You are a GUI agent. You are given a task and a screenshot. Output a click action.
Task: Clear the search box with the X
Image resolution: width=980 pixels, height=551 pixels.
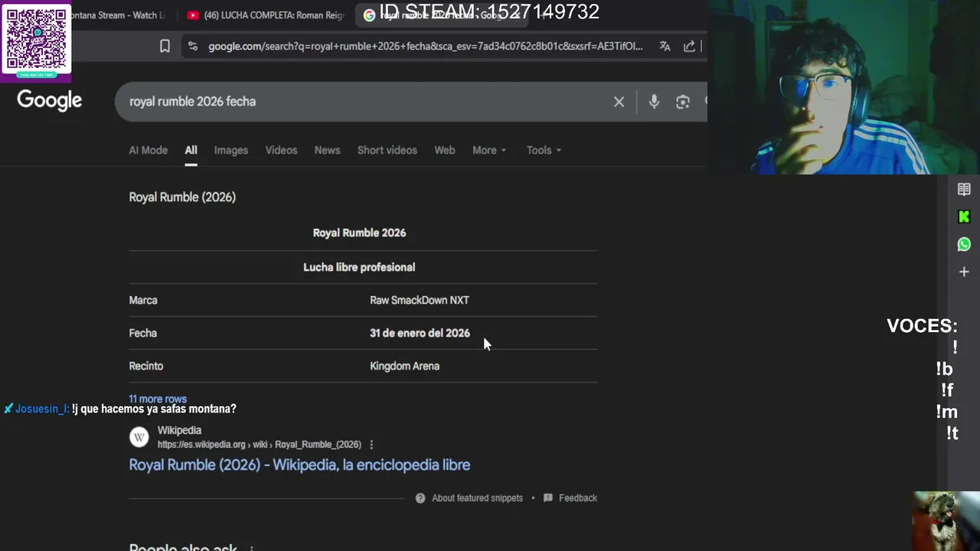(x=619, y=102)
